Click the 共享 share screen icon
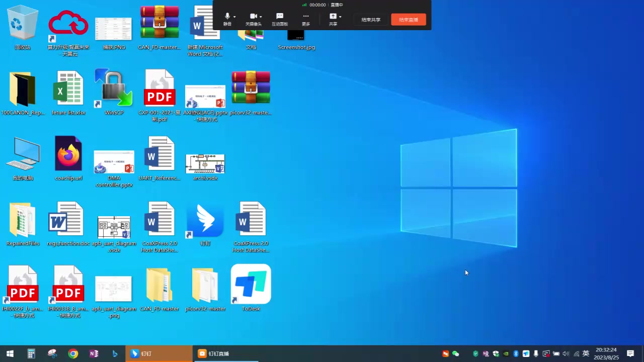 pyautogui.click(x=333, y=17)
